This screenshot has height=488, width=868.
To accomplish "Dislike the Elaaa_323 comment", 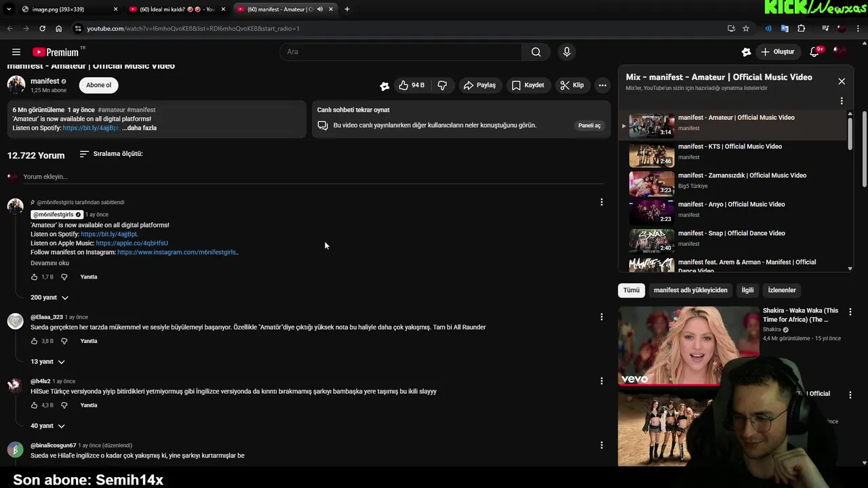I will 64,342.
